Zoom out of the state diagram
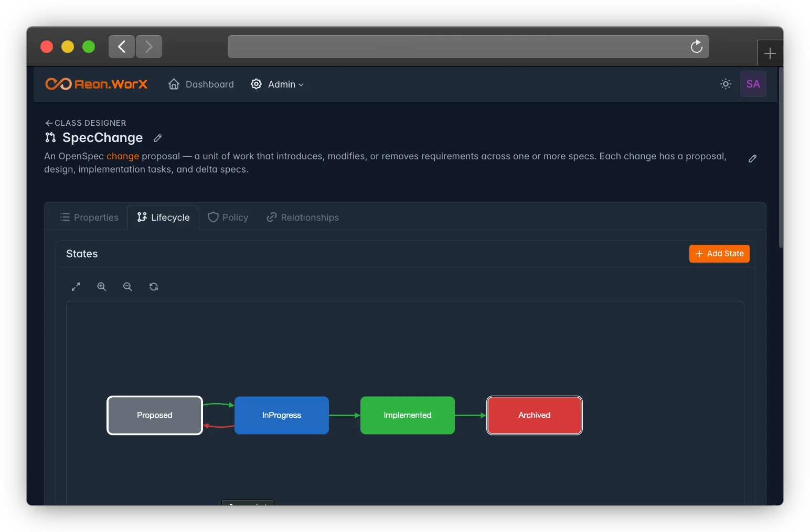Screen dimensions: 810x532 [x=127, y=287]
